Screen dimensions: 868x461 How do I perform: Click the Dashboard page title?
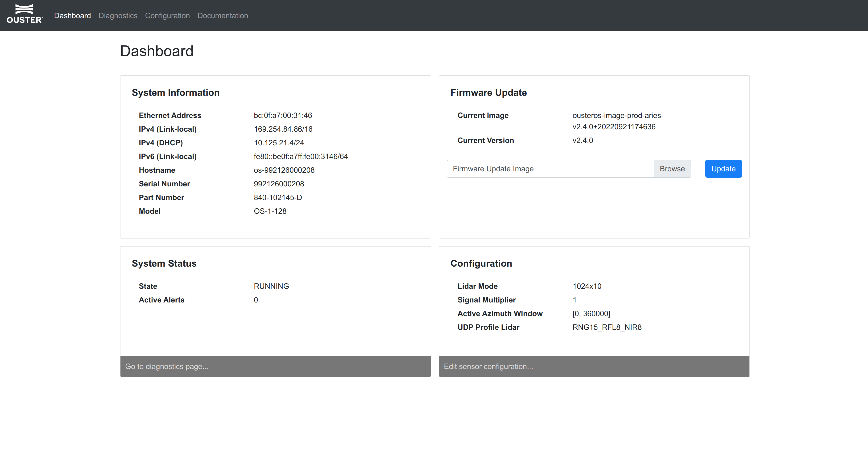point(157,51)
